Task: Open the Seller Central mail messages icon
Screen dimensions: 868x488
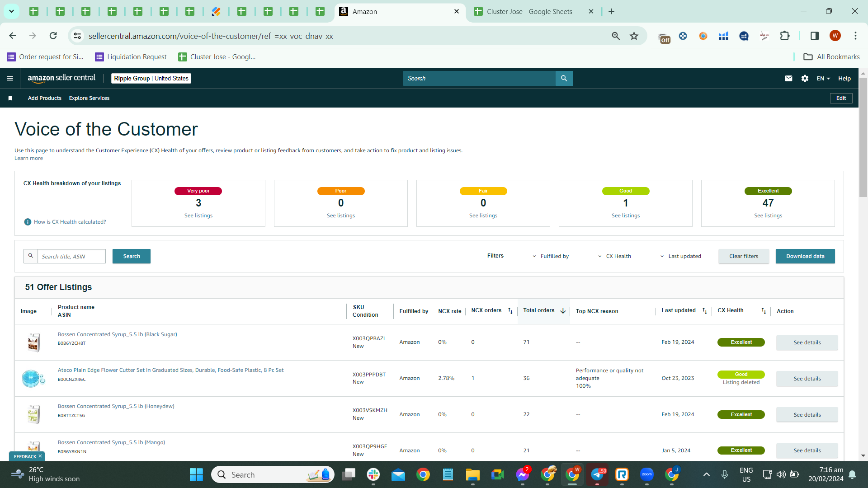Action: pyautogui.click(x=788, y=79)
